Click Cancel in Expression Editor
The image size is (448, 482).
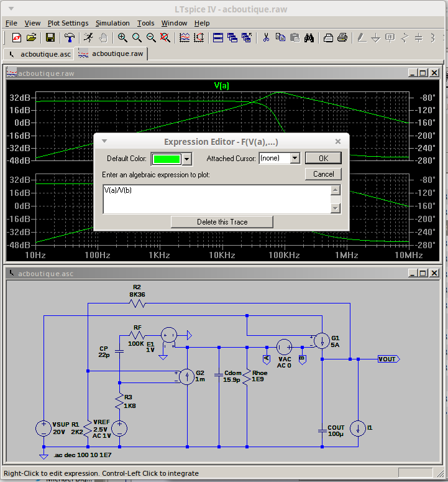[323, 174]
